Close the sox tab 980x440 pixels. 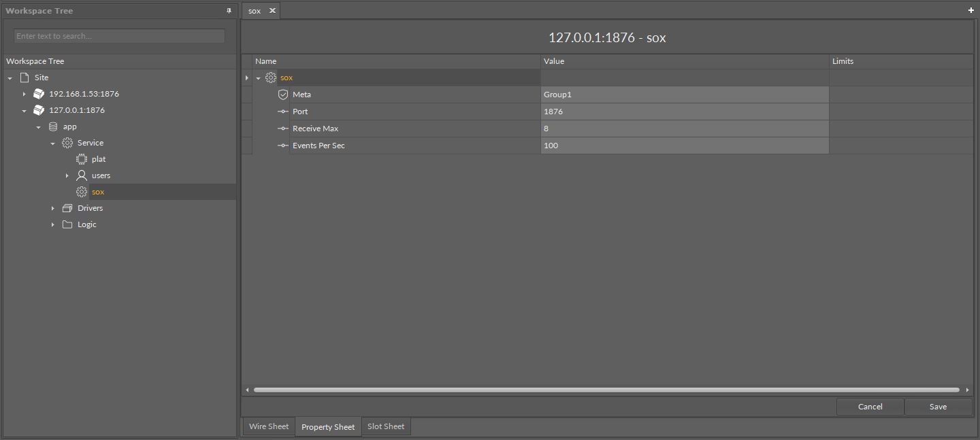[x=272, y=11]
